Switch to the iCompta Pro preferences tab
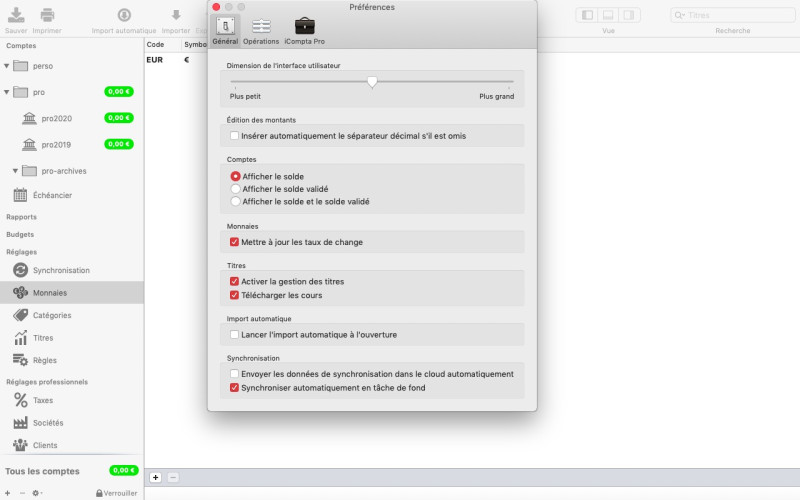 coord(305,30)
